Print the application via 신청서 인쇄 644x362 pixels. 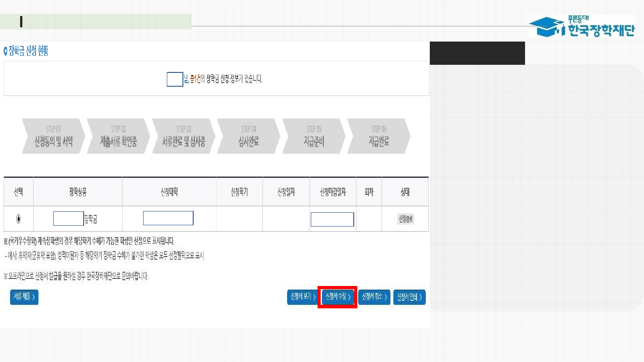409,297
